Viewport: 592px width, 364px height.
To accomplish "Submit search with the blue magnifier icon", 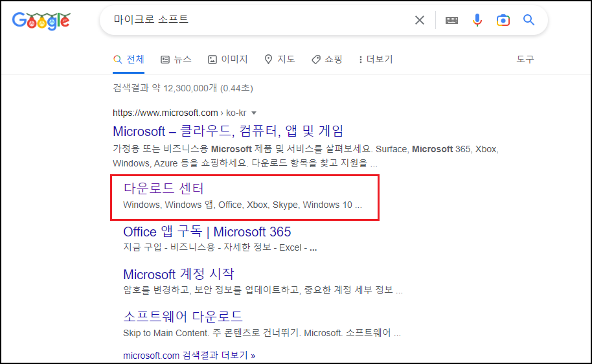I will click(529, 20).
